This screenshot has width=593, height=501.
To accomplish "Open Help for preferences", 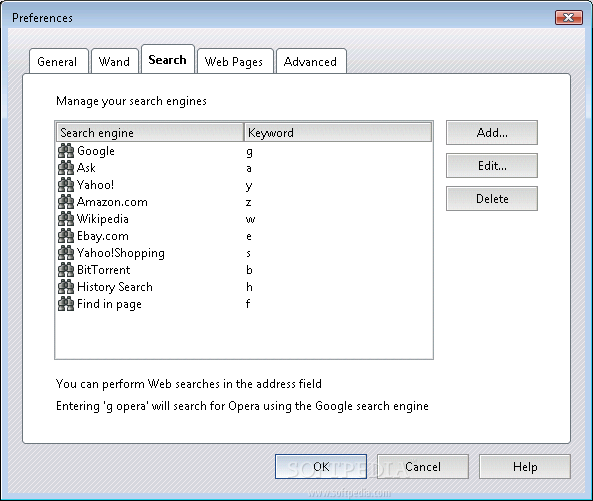I will click(x=525, y=467).
